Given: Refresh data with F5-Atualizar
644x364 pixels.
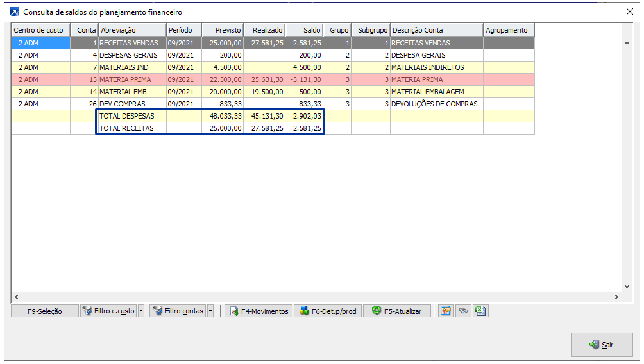Looking at the screenshot, I should point(396,311).
